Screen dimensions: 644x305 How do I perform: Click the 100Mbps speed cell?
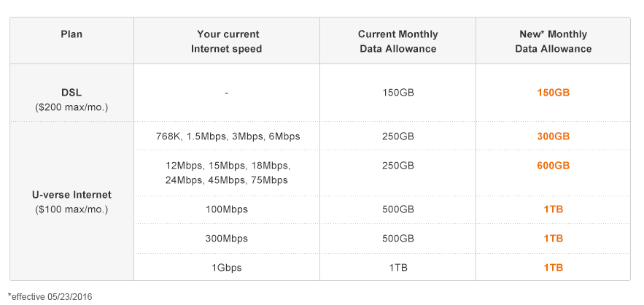click(x=227, y=209)
